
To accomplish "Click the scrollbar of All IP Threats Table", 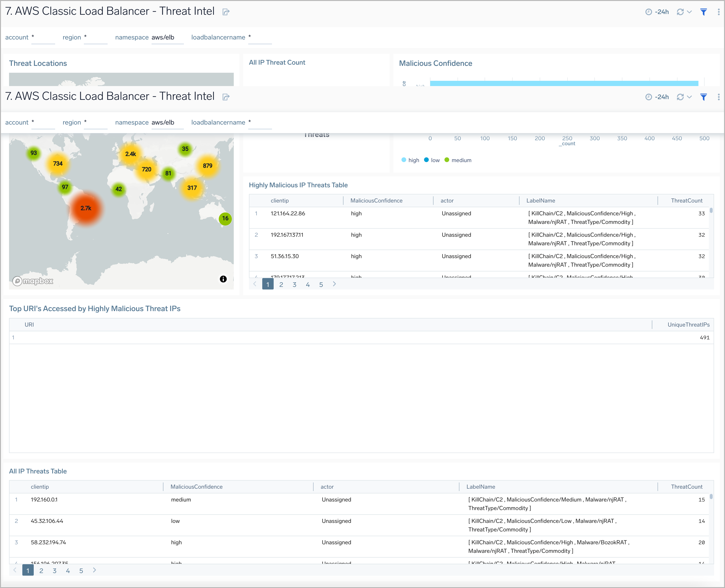I will pos(711,496).
